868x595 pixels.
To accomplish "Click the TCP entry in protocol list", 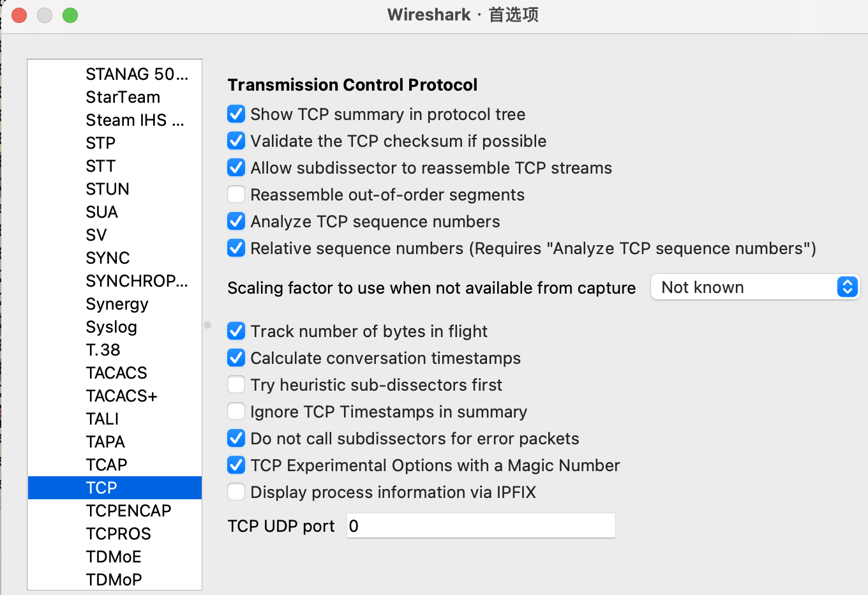I will pos(101,488).
